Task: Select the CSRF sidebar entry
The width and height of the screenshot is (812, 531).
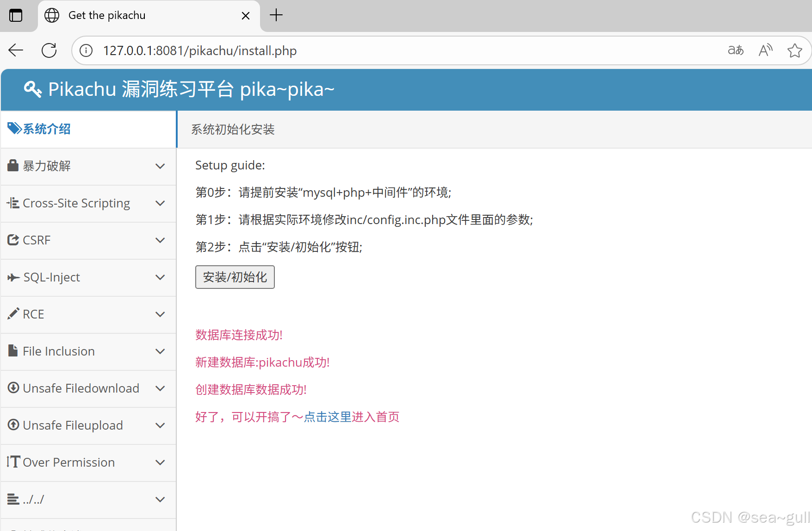Action: (x=88, y=240)
